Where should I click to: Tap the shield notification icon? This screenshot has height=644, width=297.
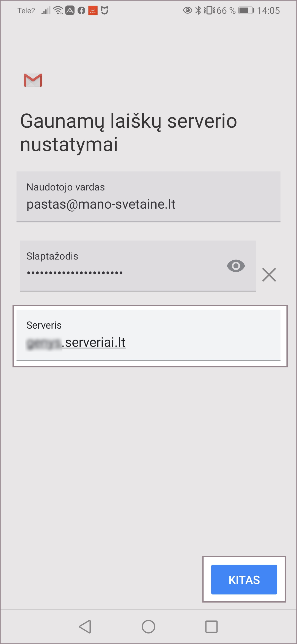105,10
